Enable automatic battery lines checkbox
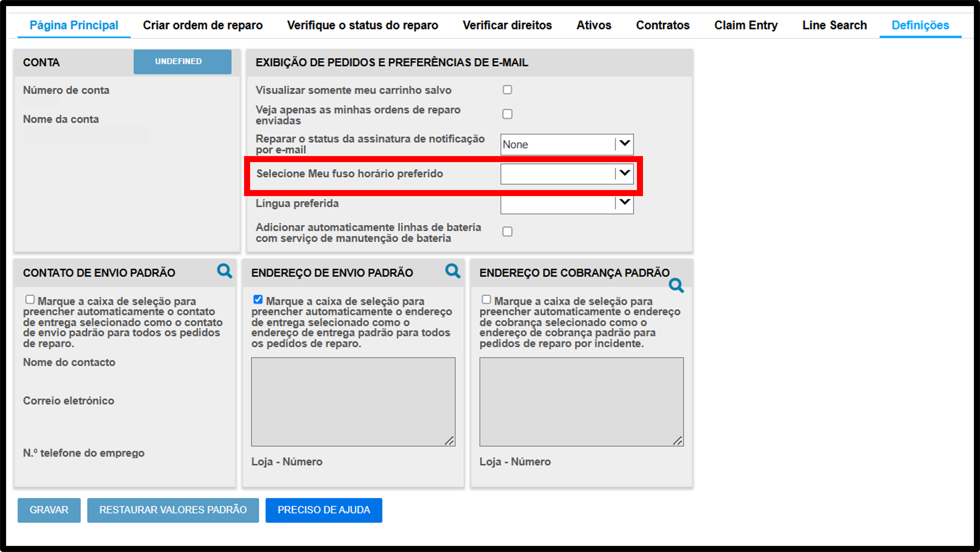Image resolution: width=980 pixels, height=552 pixels. (507, 232)
